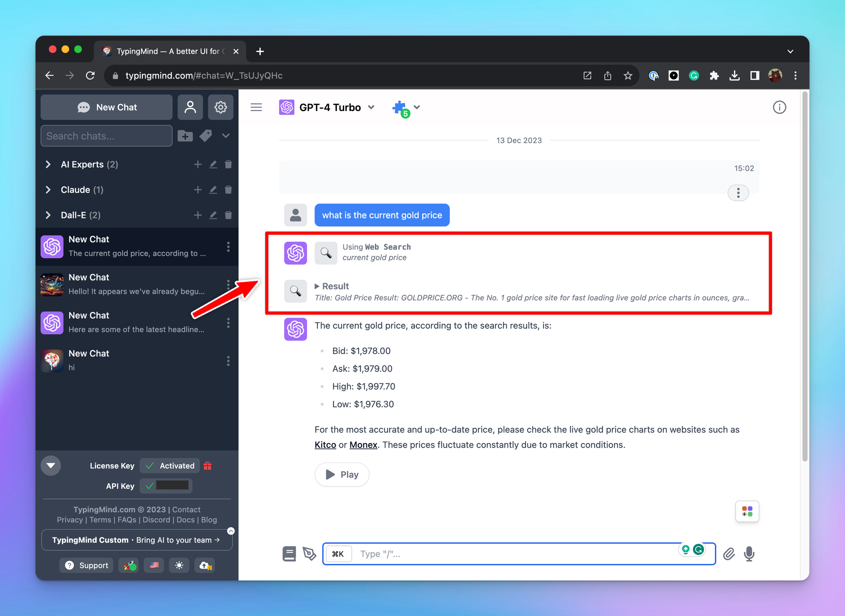845x616 pixels.
Task: Open the plugins panel via puzzle piece icon
Action: [399, 107]
